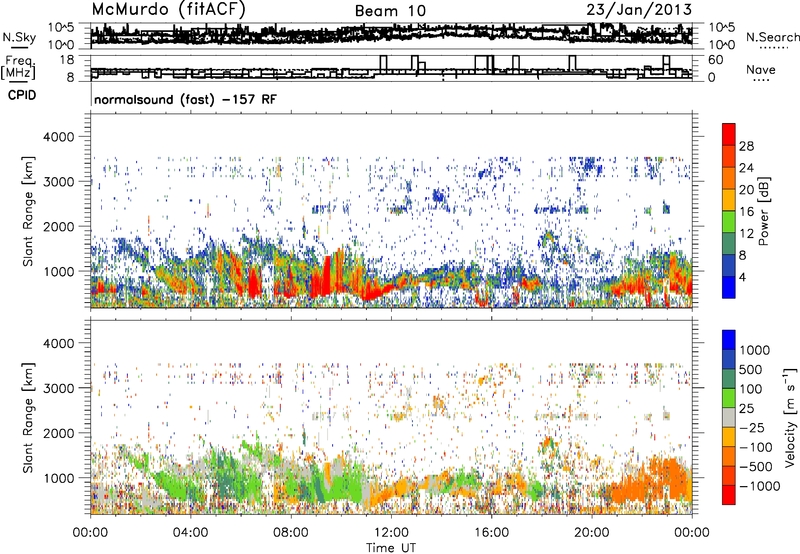Click "2000" range tick on velocity panel

pyautogui.click(x=58, y=434)
